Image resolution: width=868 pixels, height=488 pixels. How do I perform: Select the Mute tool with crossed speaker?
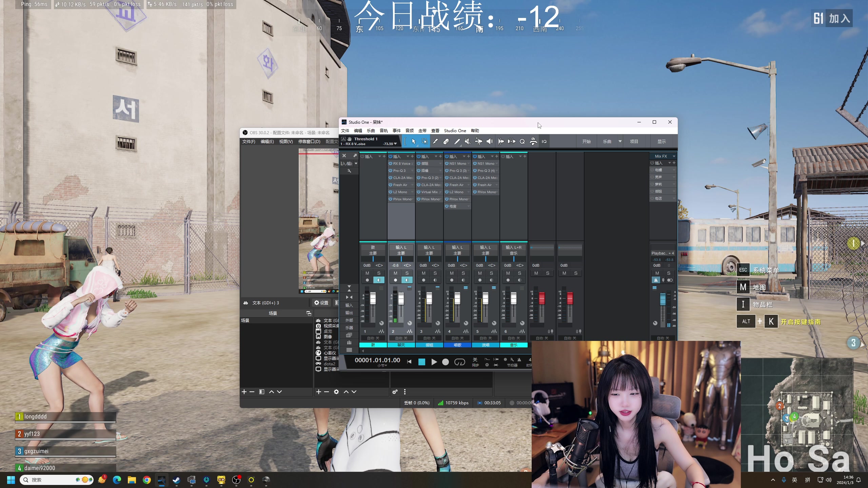tap(468, 142)
